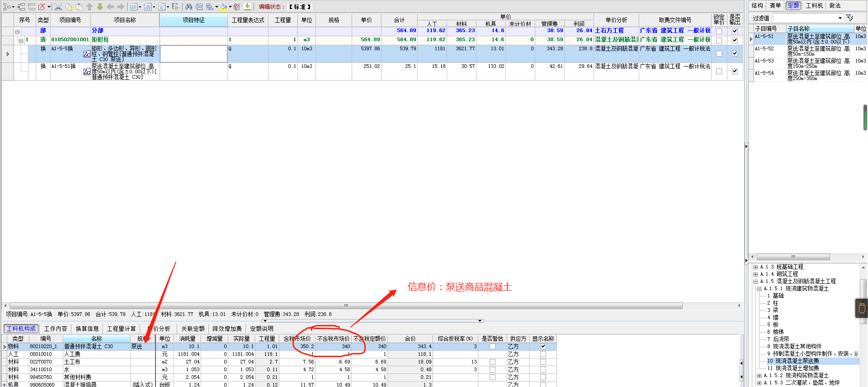Click the red check mark toolbar icon
The image size is (868, 387).
pyautogui.click(x=236, y=7)
